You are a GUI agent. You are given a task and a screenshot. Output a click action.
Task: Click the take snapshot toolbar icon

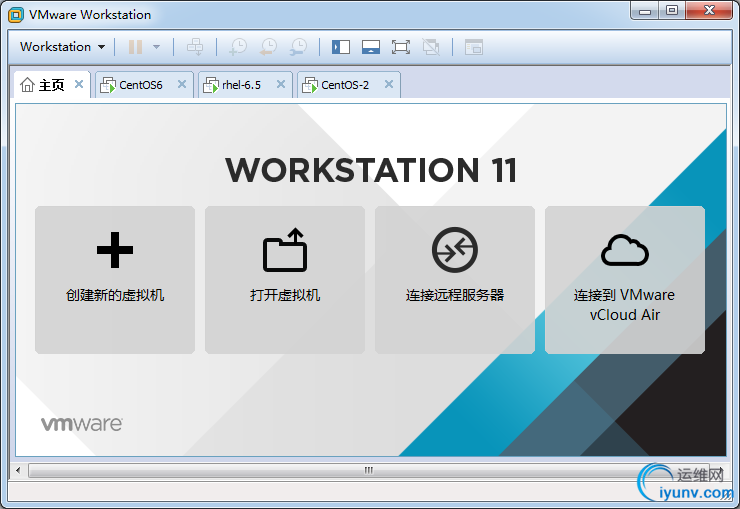coord(238,47)
